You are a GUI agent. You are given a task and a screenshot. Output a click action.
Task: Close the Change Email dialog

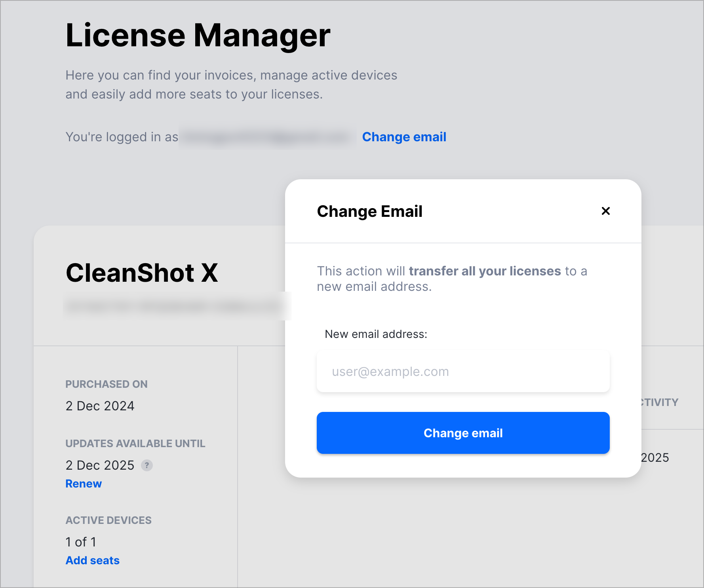605,211
